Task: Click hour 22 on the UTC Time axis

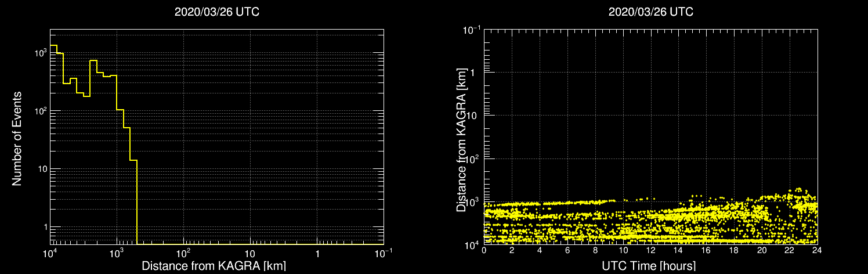Action: click(x=790, y=251)
